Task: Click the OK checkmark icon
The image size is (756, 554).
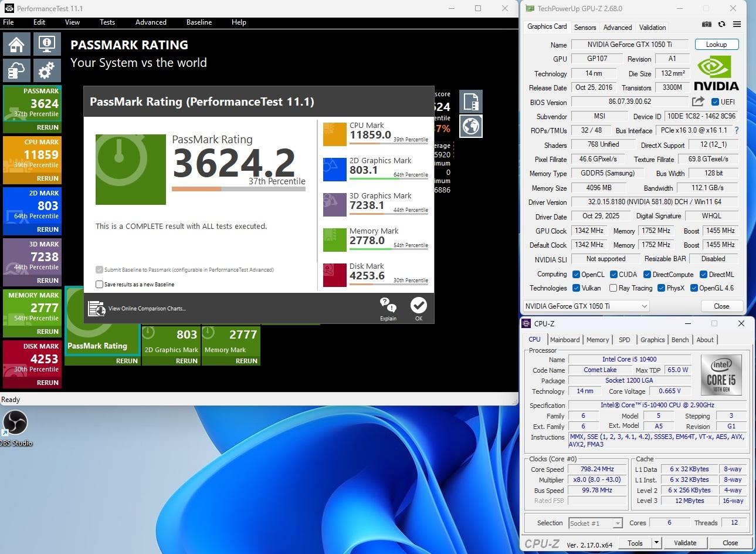Action: [x=419, y=306]
